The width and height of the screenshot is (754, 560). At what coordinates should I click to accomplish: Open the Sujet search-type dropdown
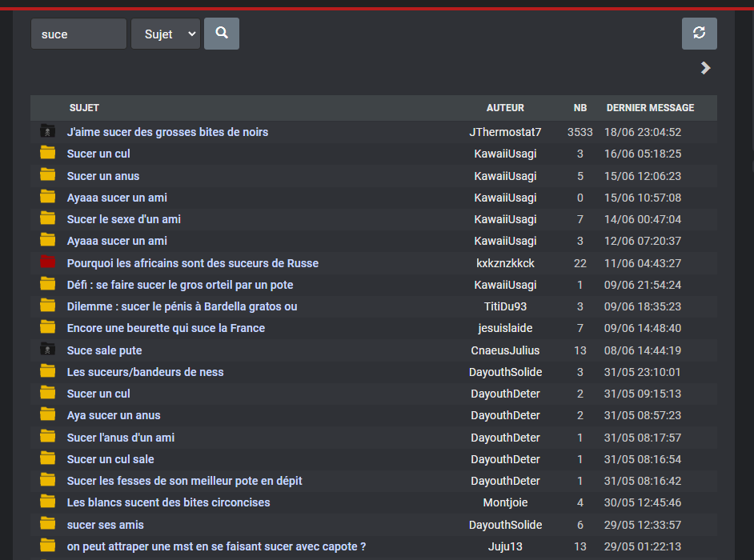coord(166,34)
